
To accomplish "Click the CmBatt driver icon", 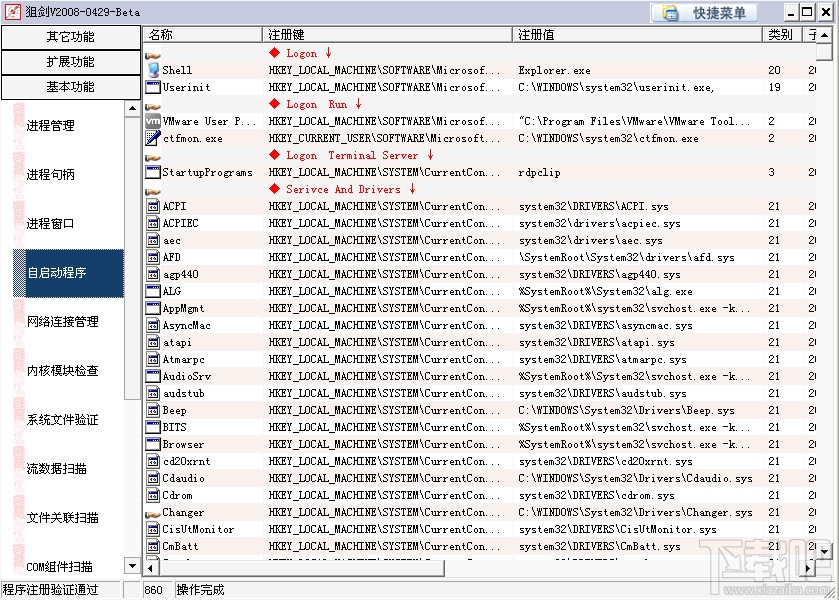I will tap(153, 546).
